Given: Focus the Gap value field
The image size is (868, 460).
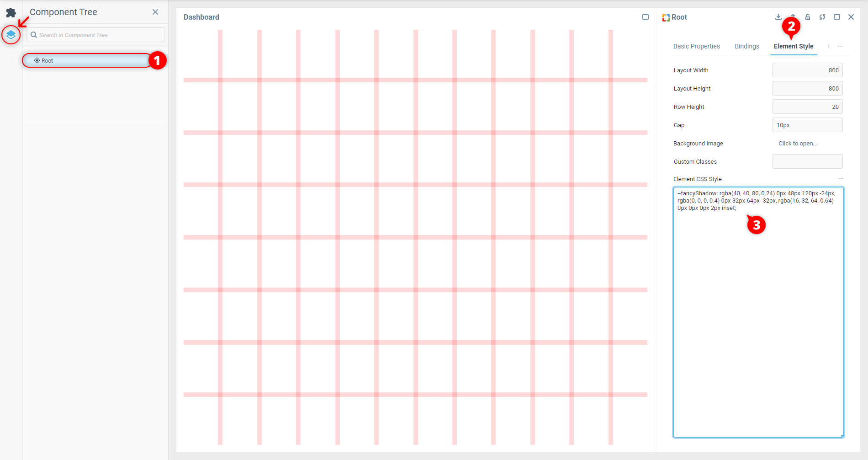Looking at the screenshot, I should click(807, 125).
